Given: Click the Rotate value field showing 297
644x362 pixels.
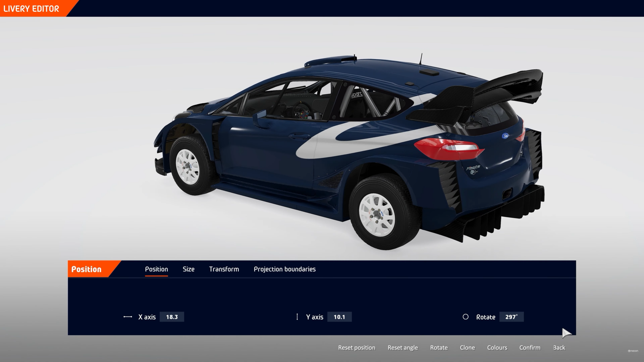Looking at the screenshot, I should [511, 317].
